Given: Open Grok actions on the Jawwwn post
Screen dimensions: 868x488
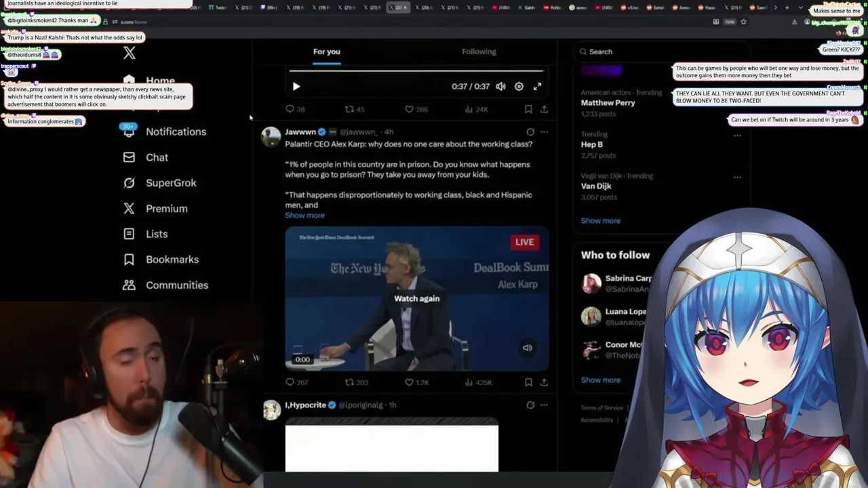Looking at the screenshot, I should point(530,132).
